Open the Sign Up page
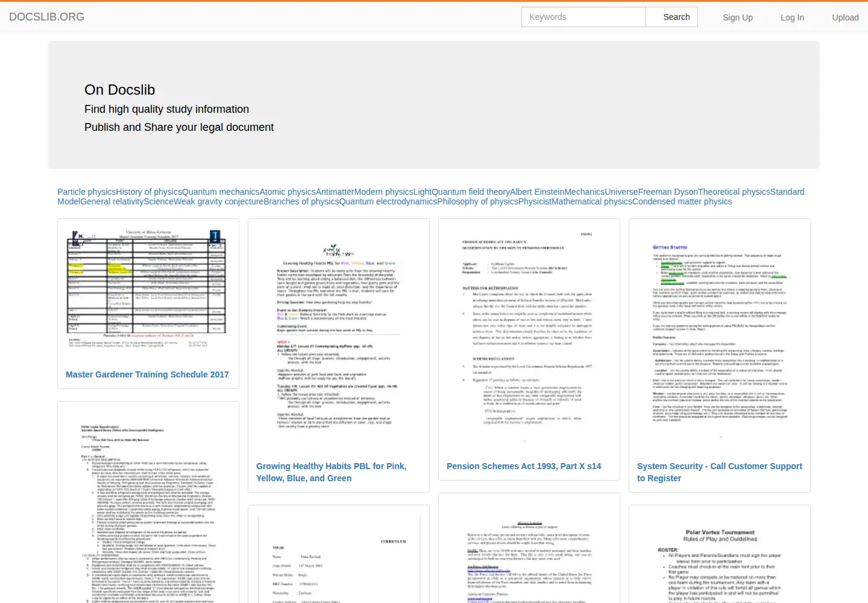Viewport: 868px width, 603px height. 738,17
